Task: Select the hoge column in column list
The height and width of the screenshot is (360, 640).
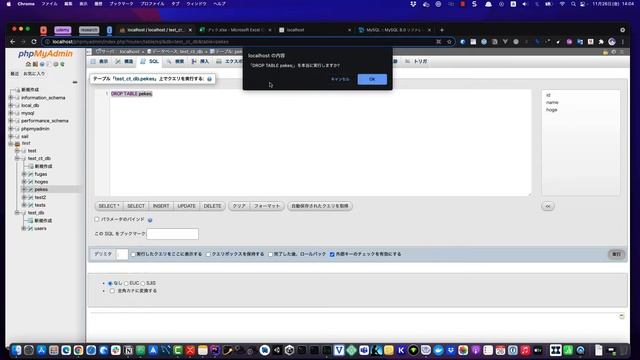Action: pos(551,110)
